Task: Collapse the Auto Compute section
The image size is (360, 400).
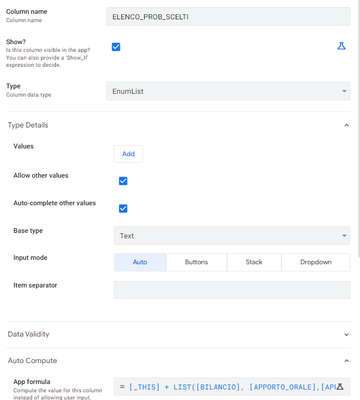Action: click(x=346, y=361)
